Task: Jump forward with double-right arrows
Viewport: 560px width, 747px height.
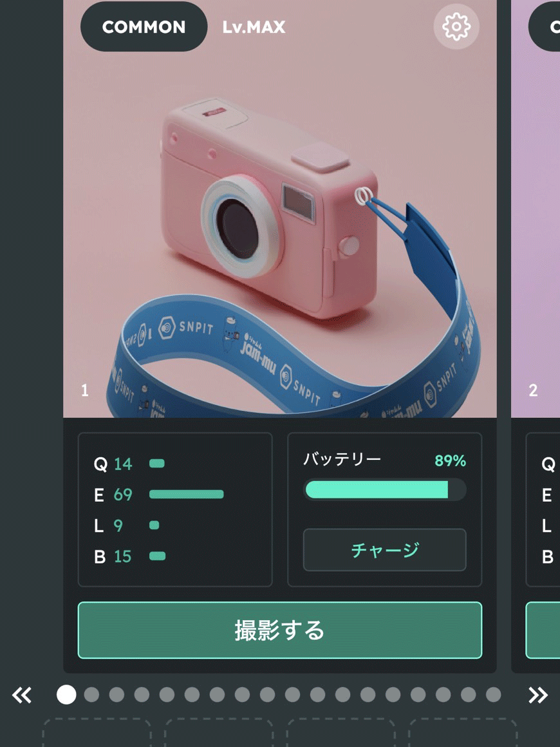Action: [538, 695]
